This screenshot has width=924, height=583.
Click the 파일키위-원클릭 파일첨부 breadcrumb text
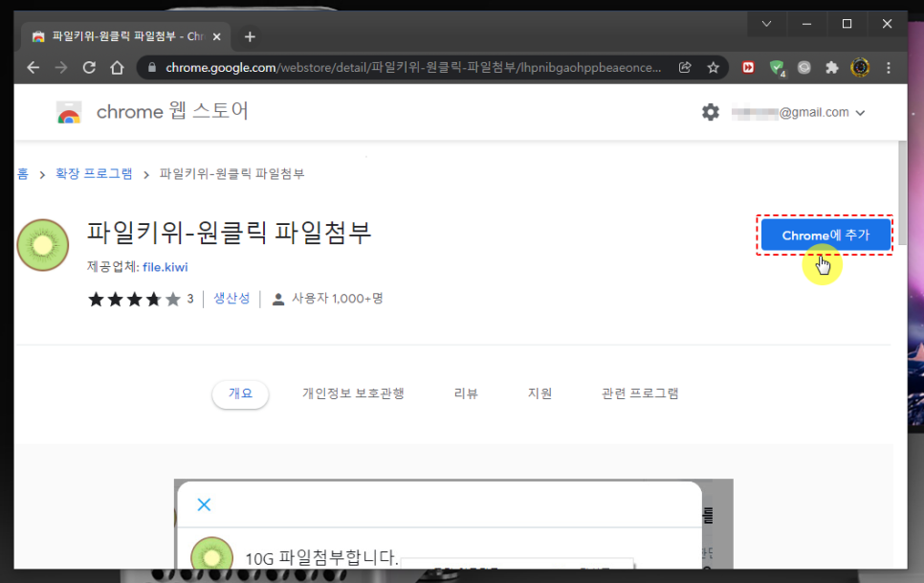click(x=231, y=173)
